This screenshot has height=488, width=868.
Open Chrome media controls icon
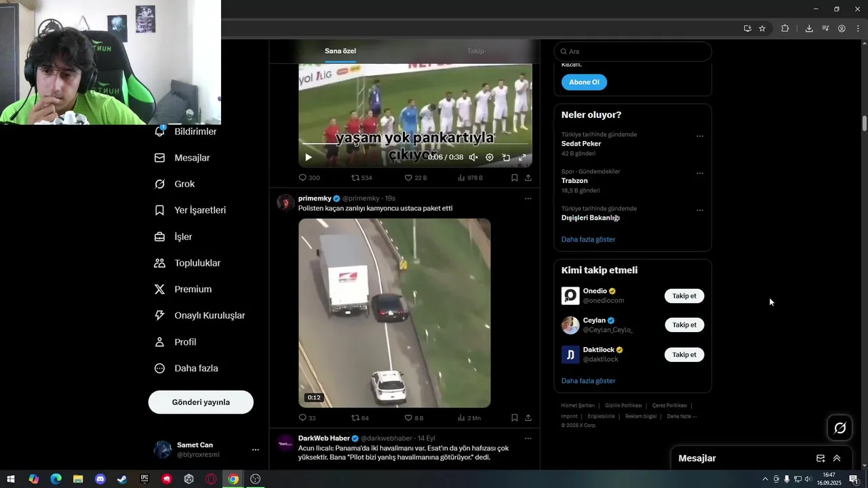(825, 28)
